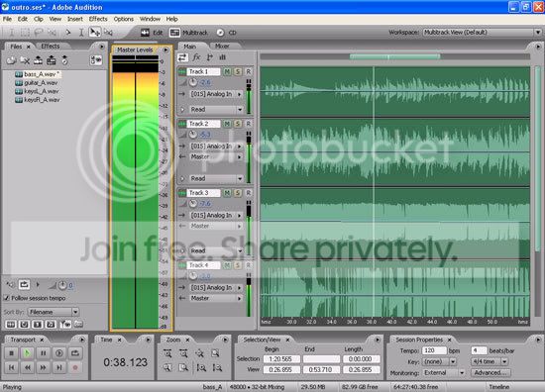The width and height of the screenshot is (545, 392).
Task: Pause playback in Transport panel
Action: (43, 353)
